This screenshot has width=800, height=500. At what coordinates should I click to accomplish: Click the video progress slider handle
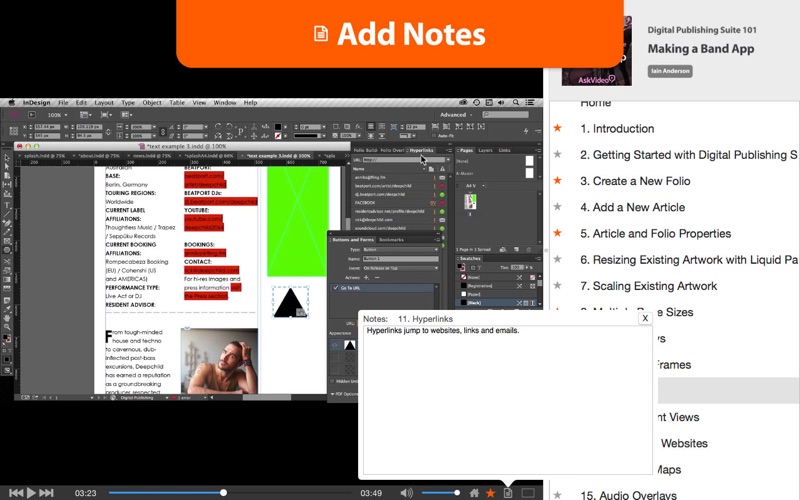[x=223, y=492]
